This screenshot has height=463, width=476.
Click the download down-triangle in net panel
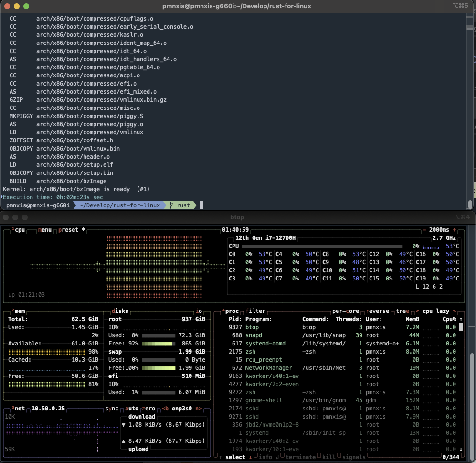[x=123, y=425]
